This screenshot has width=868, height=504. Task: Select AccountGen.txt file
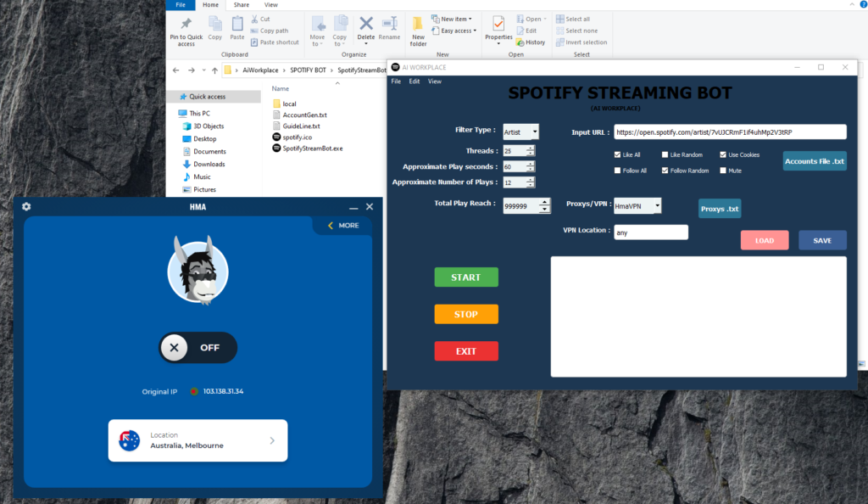click(299, 115)
